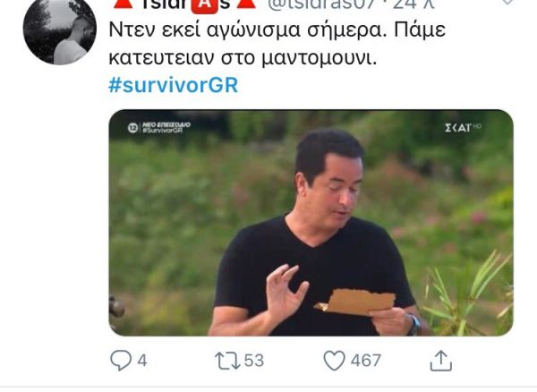Click the red A emoji in the display name
The height and width of the screenshot is (392, 537).
204,5
